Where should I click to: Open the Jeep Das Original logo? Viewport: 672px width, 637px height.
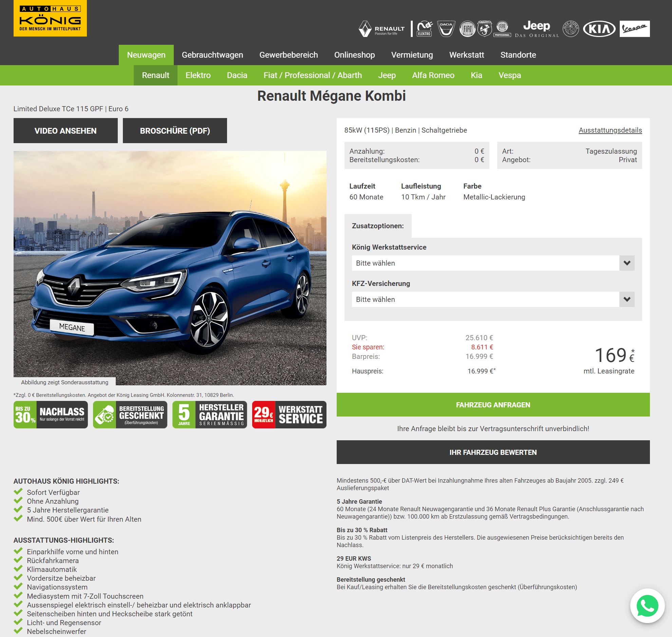point(537,29)
